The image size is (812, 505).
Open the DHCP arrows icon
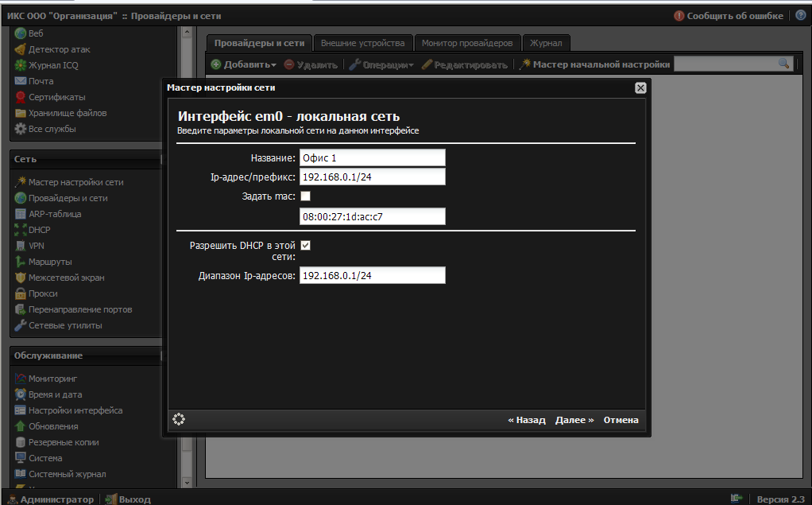point(20,230)
